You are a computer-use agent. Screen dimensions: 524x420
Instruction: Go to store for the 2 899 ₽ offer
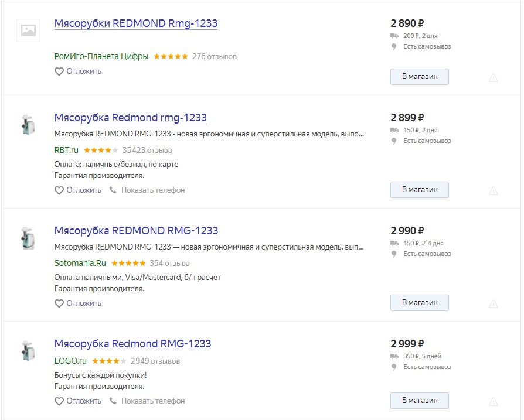[420, 190]
